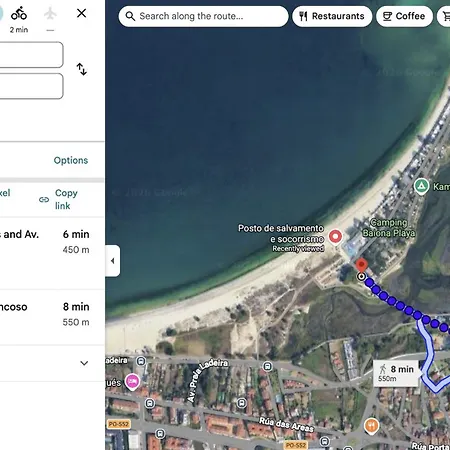This screenshot has height=450, width=450.
Task: Select the flights travel mode icon
Action: 50,14
